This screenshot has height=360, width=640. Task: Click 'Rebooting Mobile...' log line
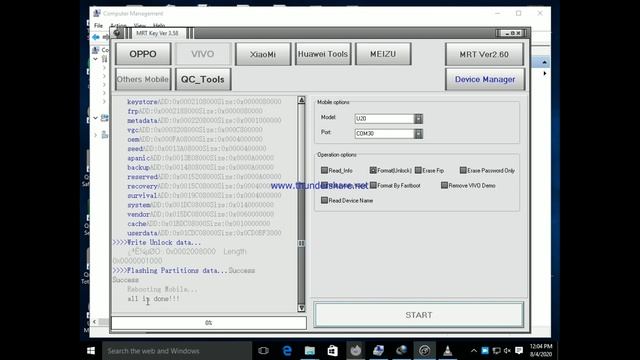[162, 289]
